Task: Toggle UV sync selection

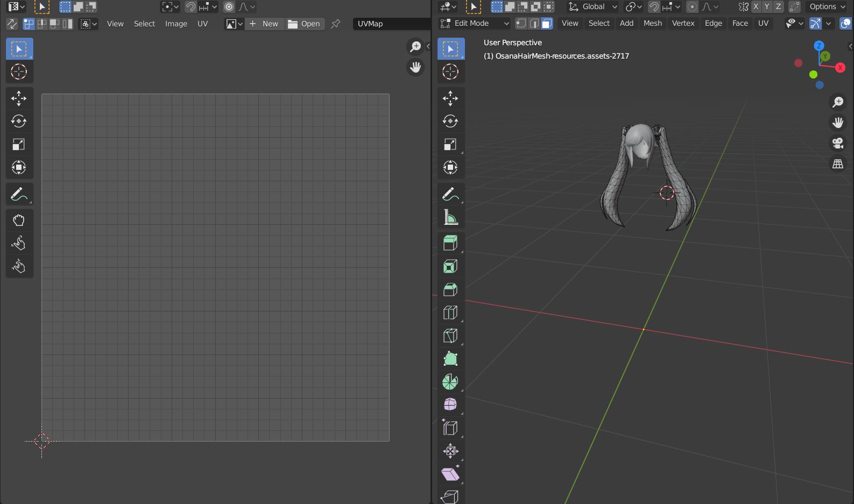Action: coord(11,24)
